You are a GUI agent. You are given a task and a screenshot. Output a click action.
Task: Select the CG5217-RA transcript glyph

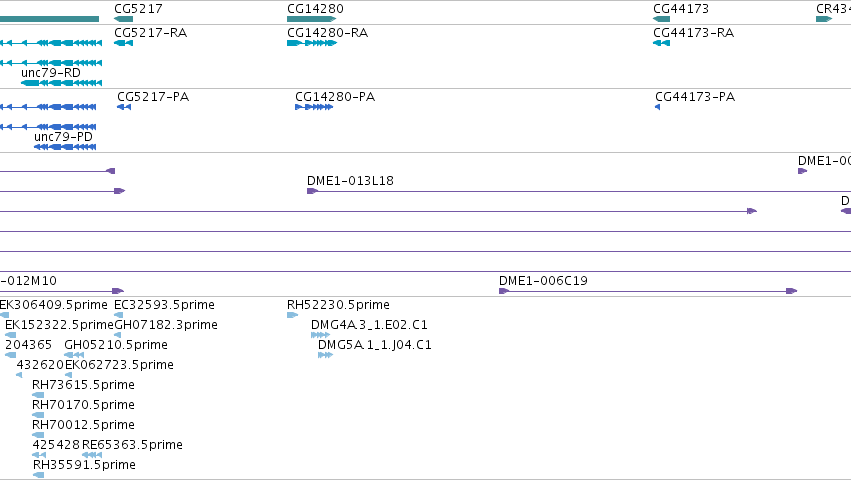(x=123, y=43)
